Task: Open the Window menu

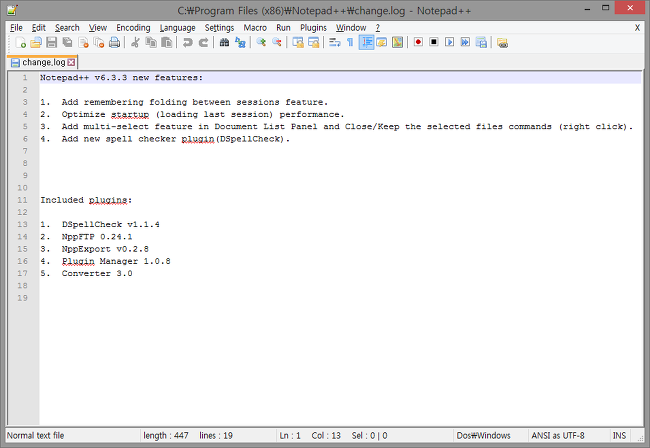Action: click(351, 28)
